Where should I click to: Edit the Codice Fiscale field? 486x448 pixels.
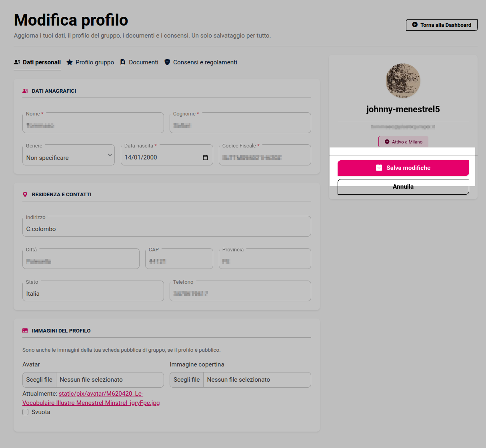click(x=265, y=155)
